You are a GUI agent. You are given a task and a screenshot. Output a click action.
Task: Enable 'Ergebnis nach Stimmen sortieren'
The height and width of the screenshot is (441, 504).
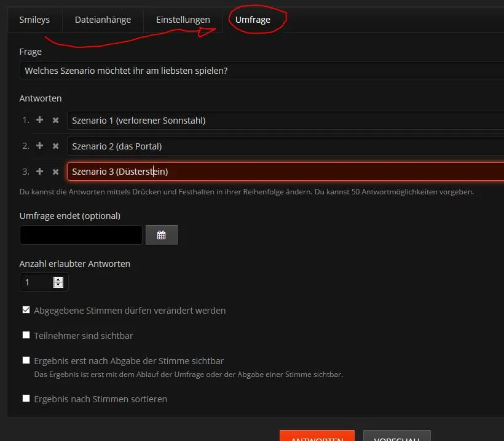pyautogui.click(x=26, y=399)
